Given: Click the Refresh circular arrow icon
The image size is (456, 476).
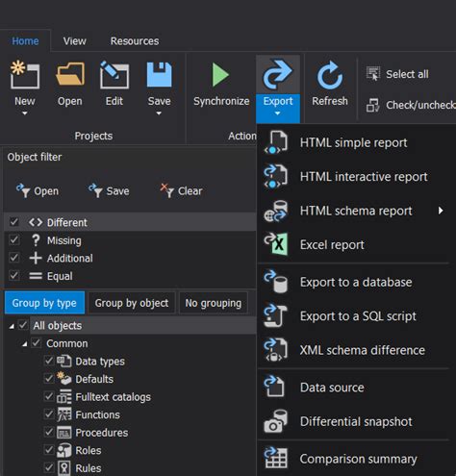Looking at the screenshot, I should pyautogui.click(x=330, y=76).
